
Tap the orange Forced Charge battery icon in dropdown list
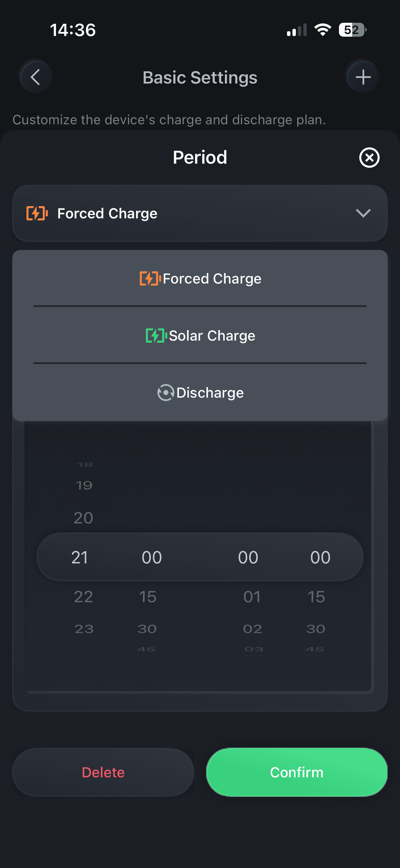point(149,279)
